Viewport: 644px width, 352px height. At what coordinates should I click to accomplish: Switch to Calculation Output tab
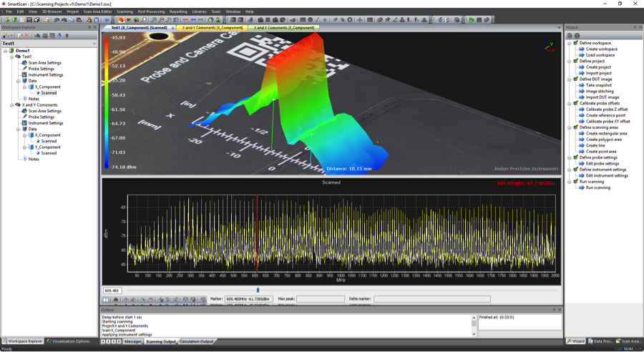click(196, 342)
